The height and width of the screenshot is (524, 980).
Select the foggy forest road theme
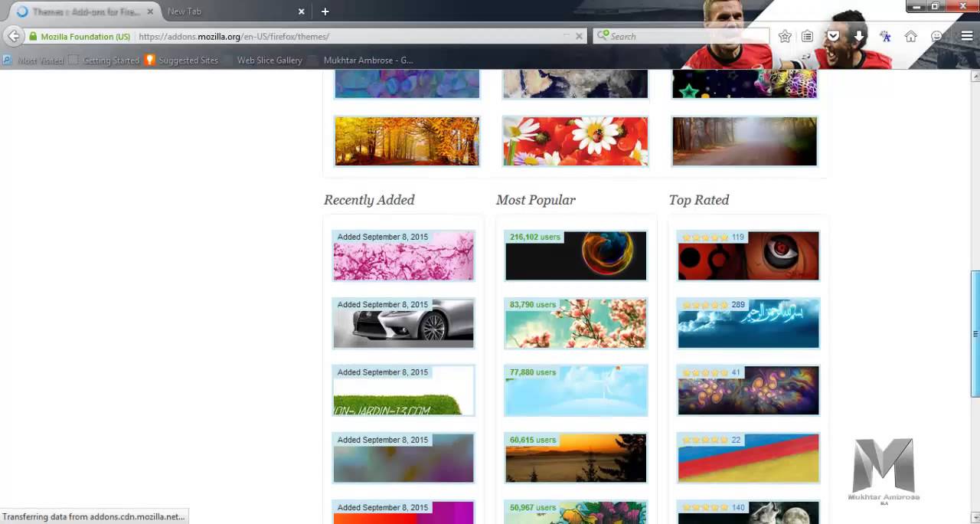click(745, 141)
